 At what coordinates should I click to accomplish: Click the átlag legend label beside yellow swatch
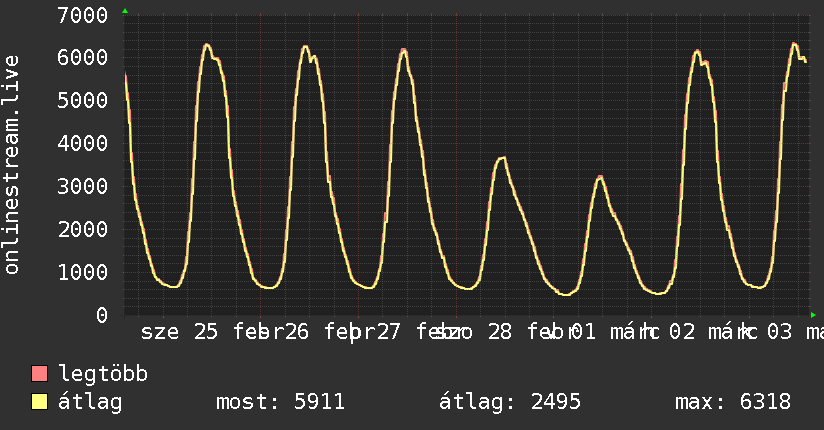coord(90,403)
